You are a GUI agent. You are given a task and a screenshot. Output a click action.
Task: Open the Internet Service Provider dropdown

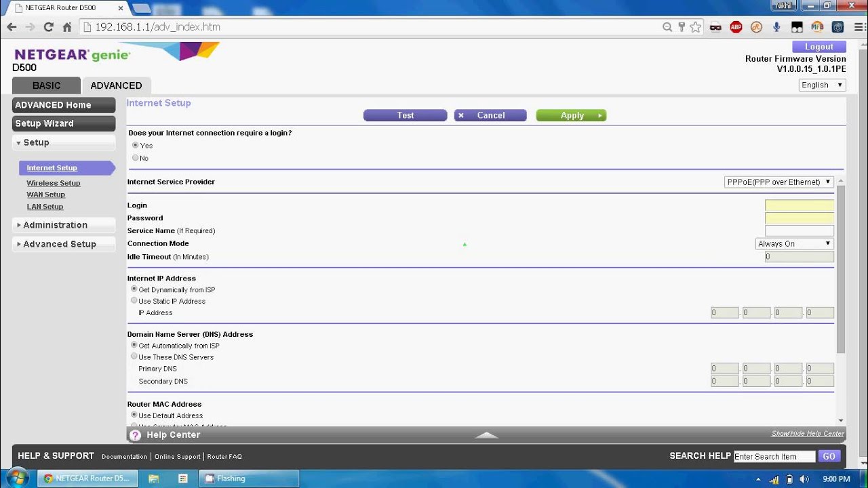pyautogui.click(x=778, y=182)
